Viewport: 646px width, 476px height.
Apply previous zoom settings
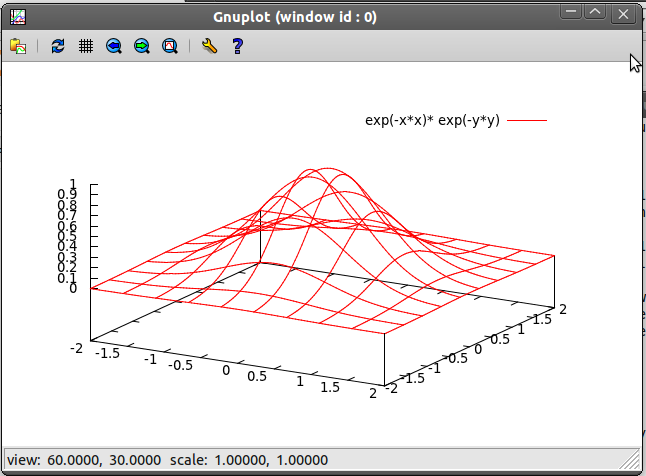pos(114,46)
